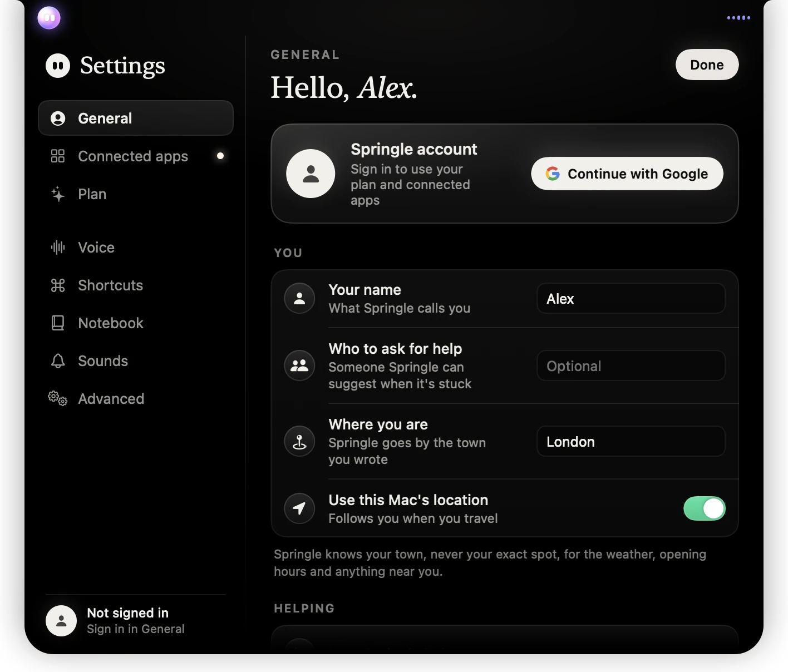Turn off Use this Mac's location switch
Screen dimensions: 788x672
pos(705,508)
